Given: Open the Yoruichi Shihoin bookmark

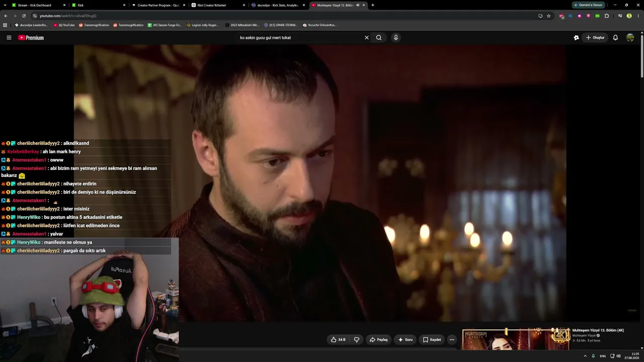Looking at the screenshot, I should (319, 25).
